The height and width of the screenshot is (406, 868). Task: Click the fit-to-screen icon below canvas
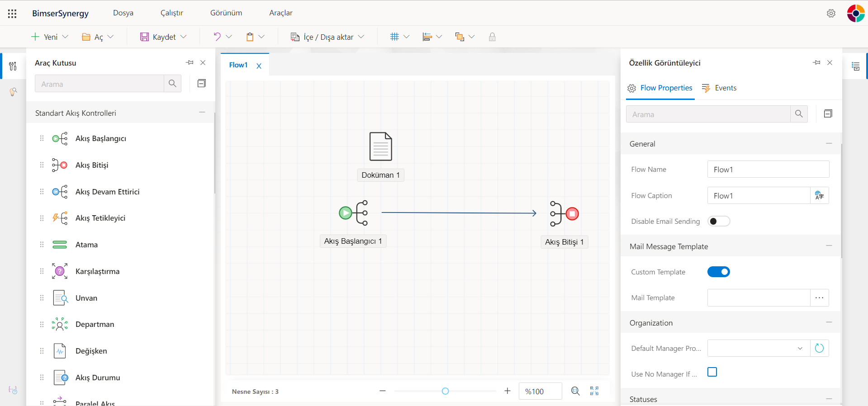(x=594, y=391)
